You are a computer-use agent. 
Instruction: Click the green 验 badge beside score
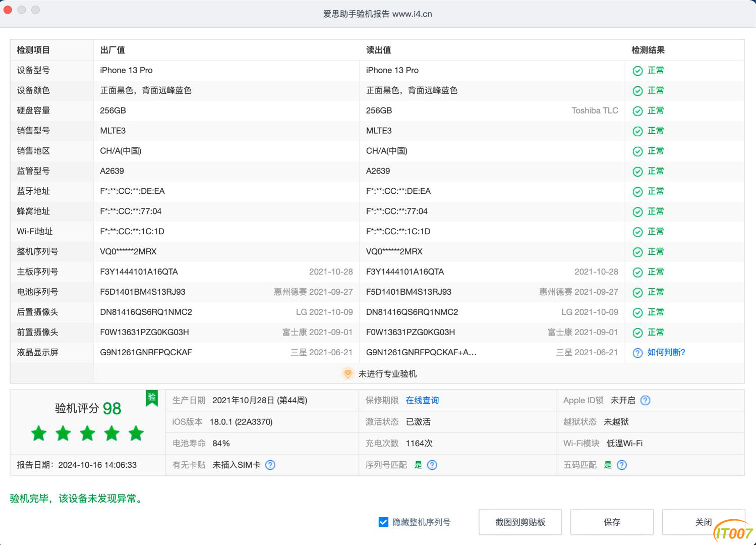pos(152,398)
